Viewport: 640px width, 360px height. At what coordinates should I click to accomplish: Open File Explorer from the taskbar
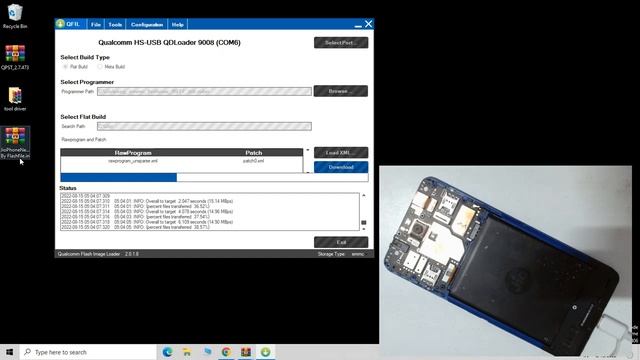point(187,352)
